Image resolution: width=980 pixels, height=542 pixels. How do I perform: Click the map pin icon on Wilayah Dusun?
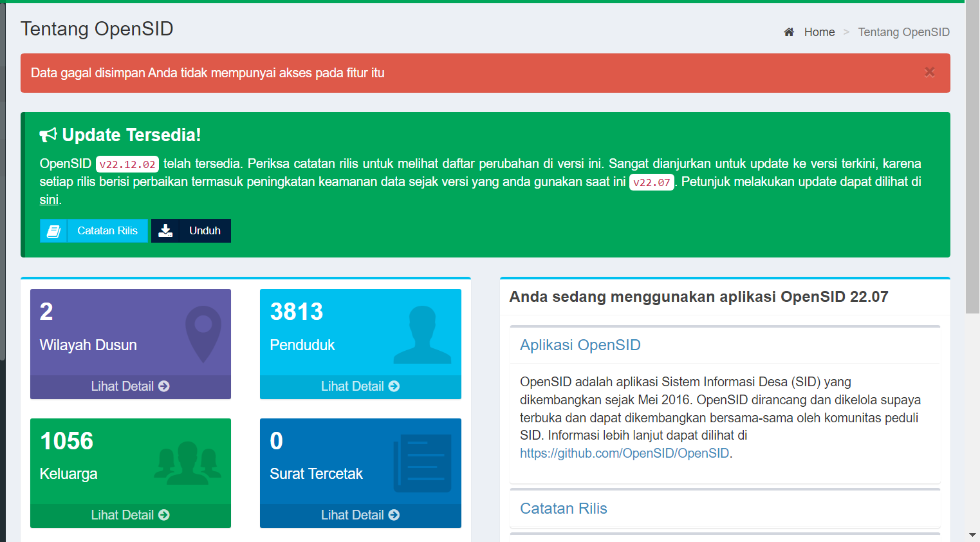click(203, 333)
